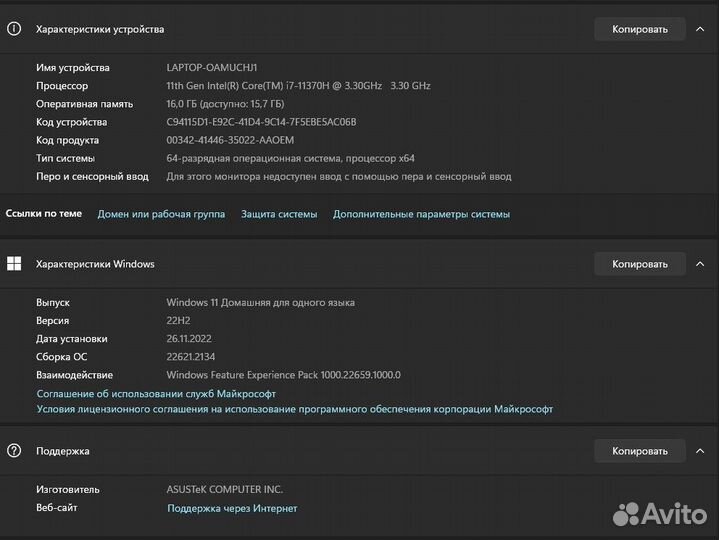Select 64-разрядная операционная система text
Image resolution: width=719 pixels, height=540 pixels.
pos(290,159)
